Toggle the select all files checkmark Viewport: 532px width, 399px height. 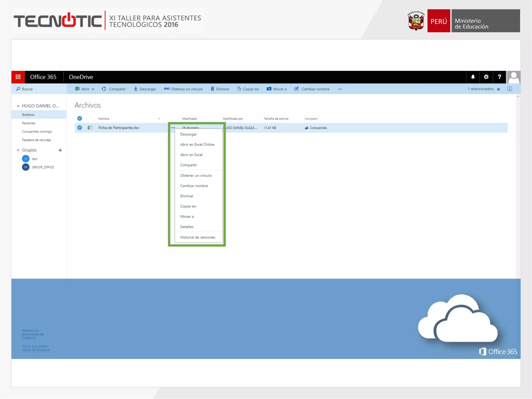click(79, 118)
